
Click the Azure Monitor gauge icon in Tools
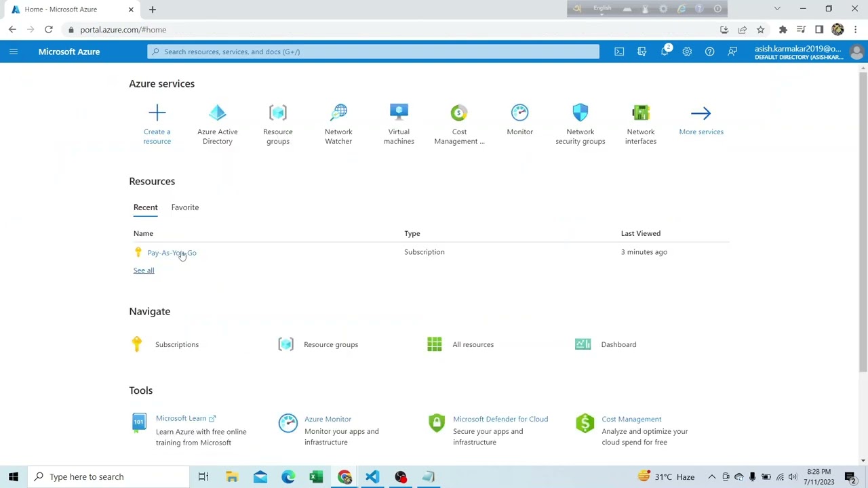pos(288,423)
